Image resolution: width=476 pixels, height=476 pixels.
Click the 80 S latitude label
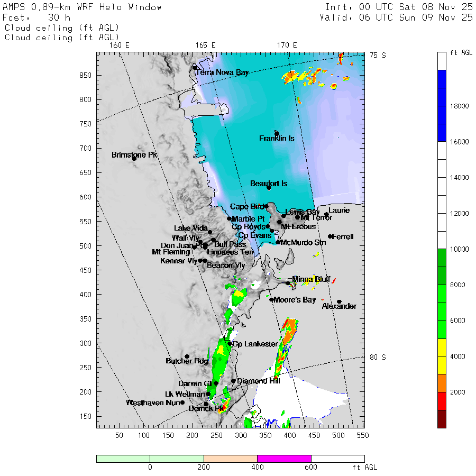coord(378,358)
